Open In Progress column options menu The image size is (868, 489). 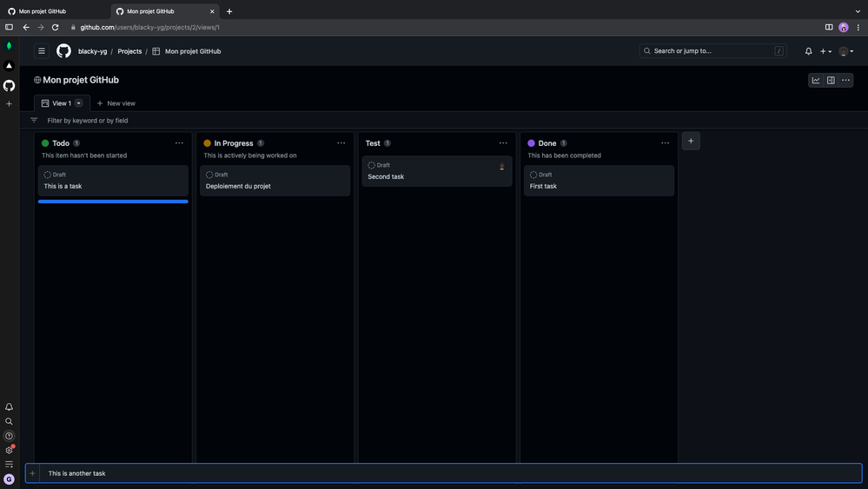pos(341,142)
